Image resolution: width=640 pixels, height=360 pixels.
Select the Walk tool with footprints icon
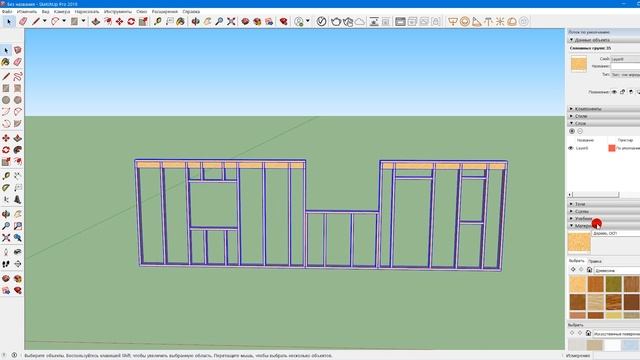tap(6, 264)
